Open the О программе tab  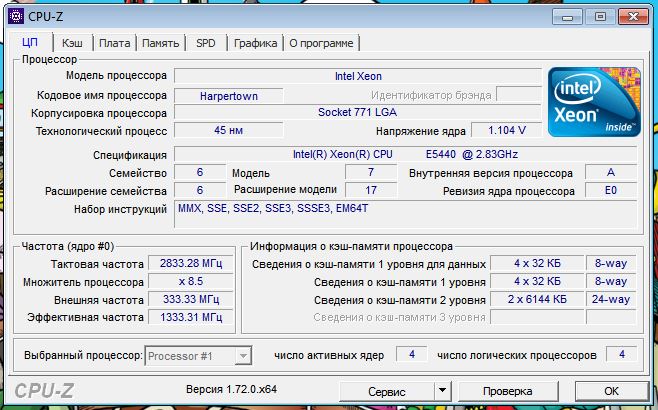[x=321, y=43]
